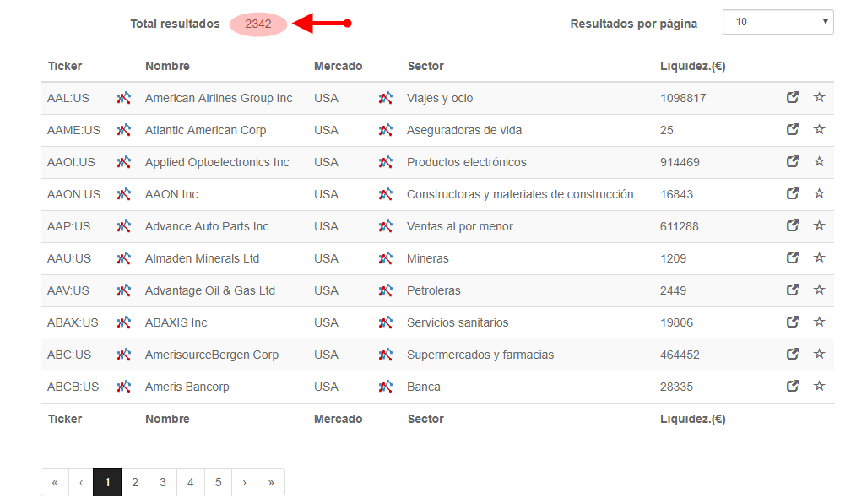The height and width of the screenshot is (504, 867).
Task: Click chart icon next to AAME:US ticker
Action: 124,130
